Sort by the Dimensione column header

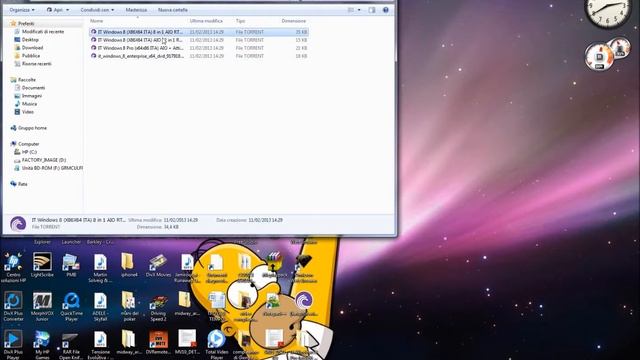point(293,21)
